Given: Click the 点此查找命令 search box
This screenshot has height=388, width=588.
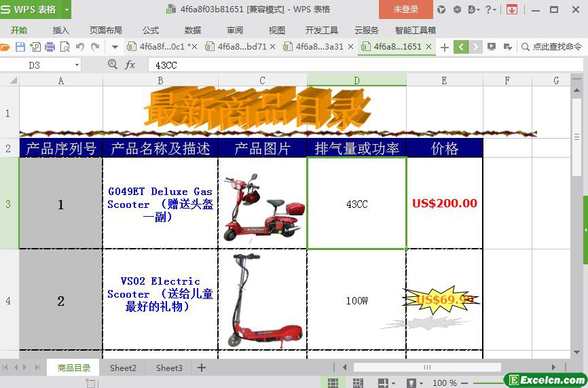Looking at the screenshot, I should coord(551,47).
